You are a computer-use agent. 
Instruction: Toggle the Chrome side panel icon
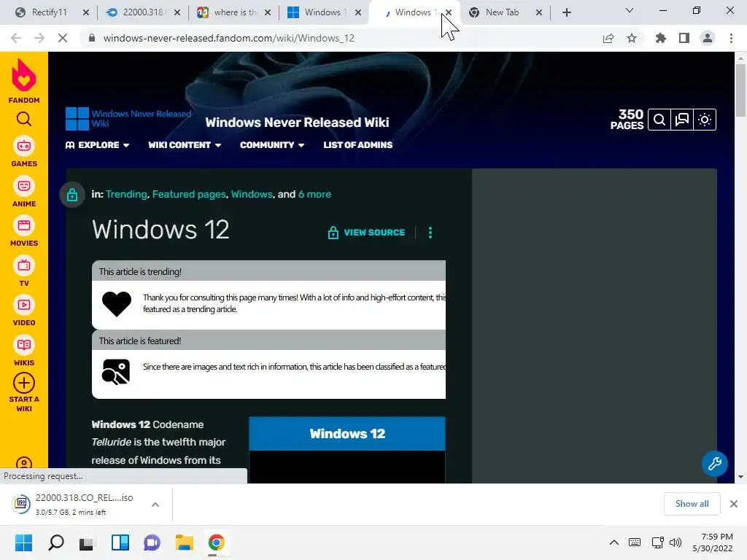point(684,38)
